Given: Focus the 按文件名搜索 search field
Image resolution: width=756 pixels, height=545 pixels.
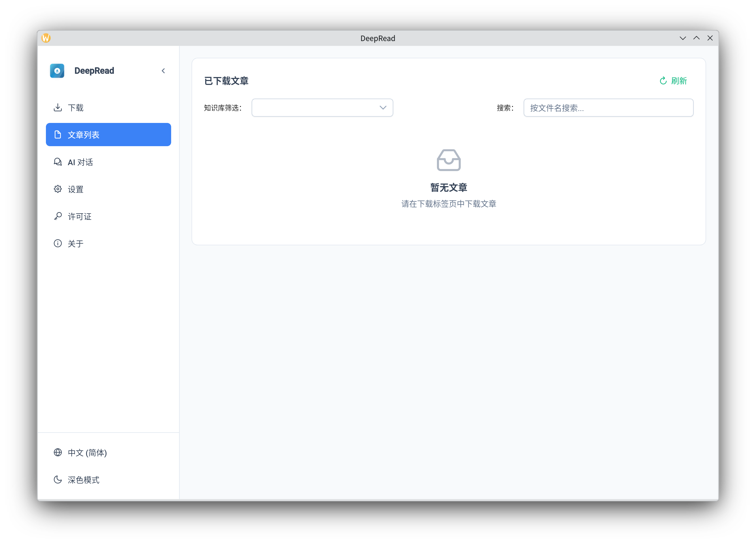Looking at the screenshot, I should click(x=608, y=108).
